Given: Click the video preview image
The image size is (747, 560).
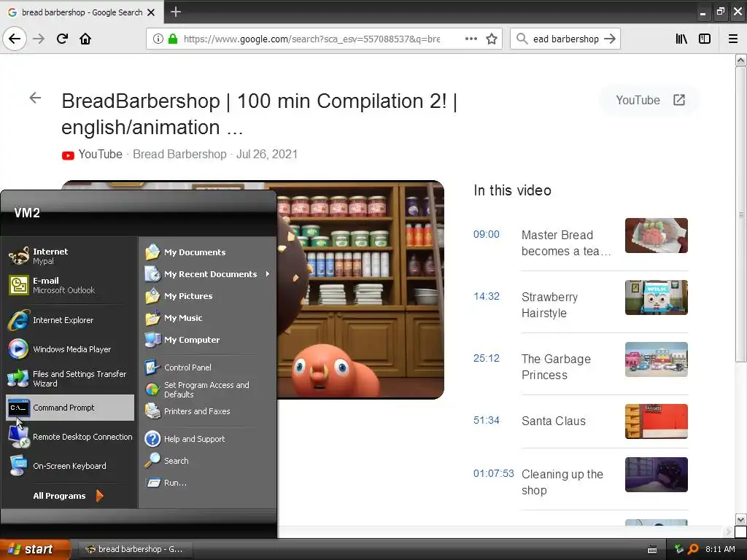Looking at the screenshot, I should click(x=360, y=289).
